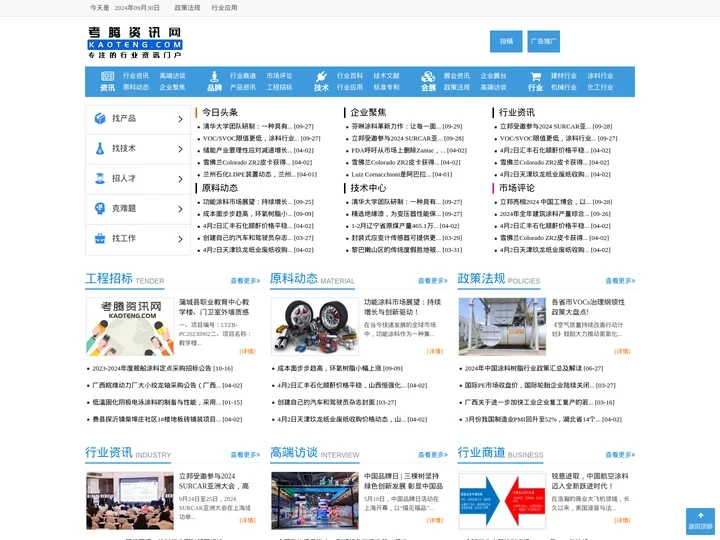Click the 考腾资讯网 microphones thumbnail
Screen dimensions: 720x540
coord(130,326)
